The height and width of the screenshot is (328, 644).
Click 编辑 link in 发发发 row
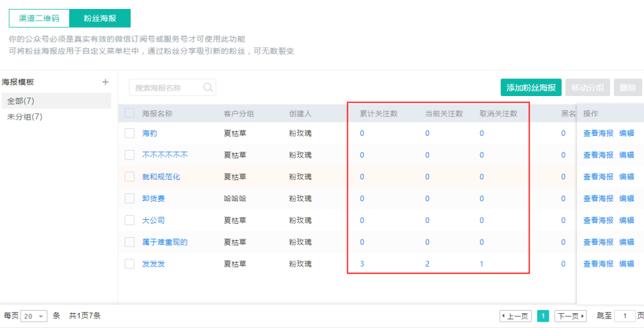click(627, 264)
